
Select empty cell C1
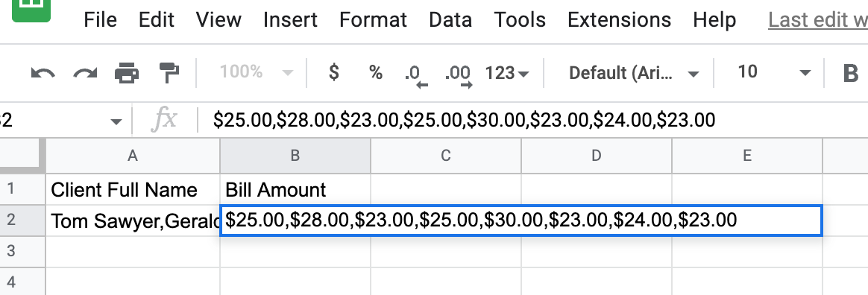pos(446,189)
